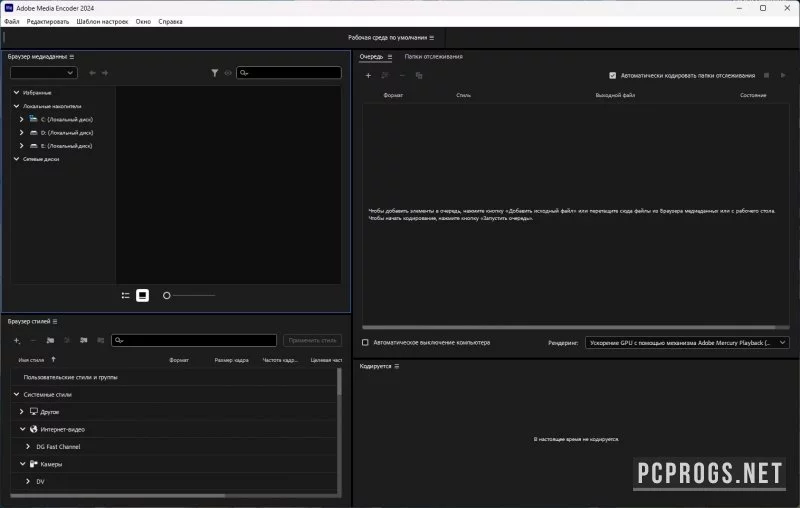Collapse the Системные стили group

(x=16, y=394)
